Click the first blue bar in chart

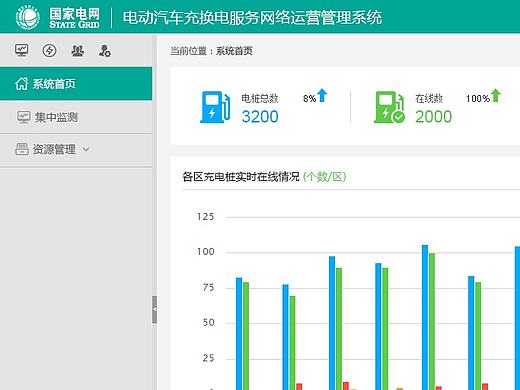point(239,334)
